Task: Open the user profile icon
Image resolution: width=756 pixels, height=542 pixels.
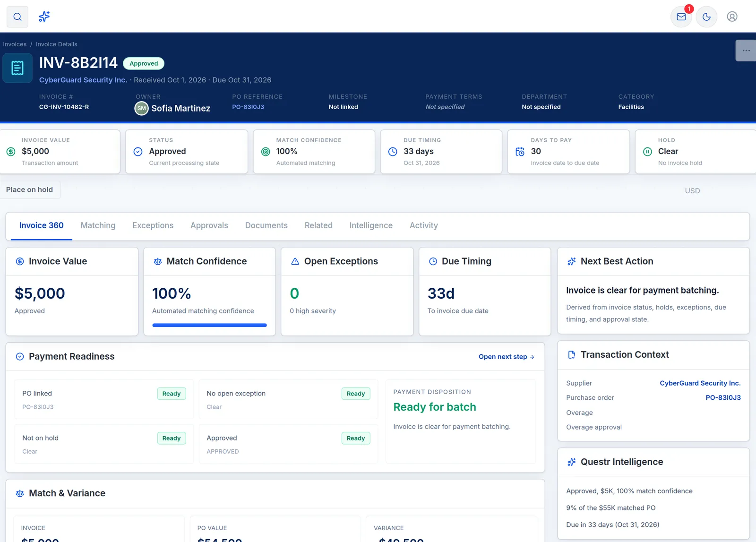Action: (x=732, y=17)
